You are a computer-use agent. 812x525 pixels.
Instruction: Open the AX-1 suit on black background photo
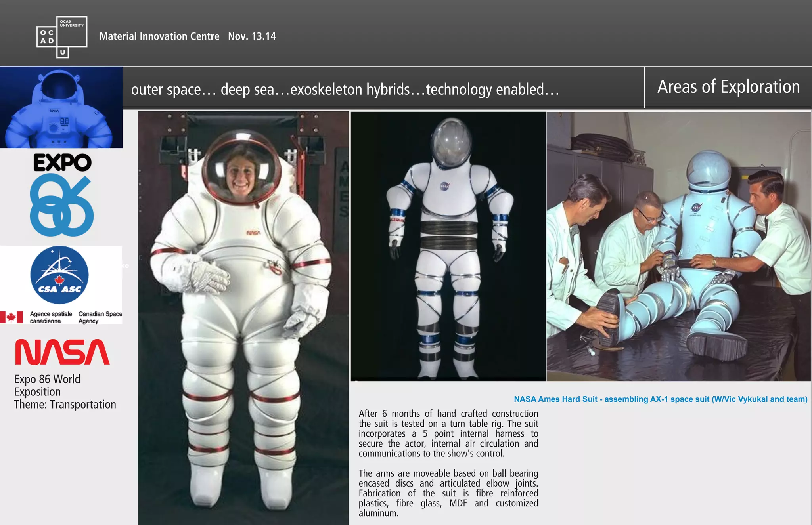[x=448, y=246]
